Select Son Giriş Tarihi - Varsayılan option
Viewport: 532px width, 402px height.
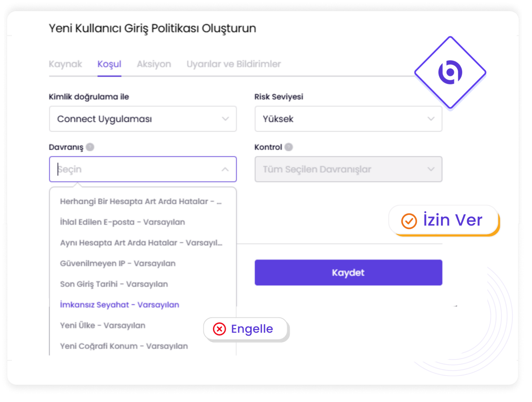[114, 284]
